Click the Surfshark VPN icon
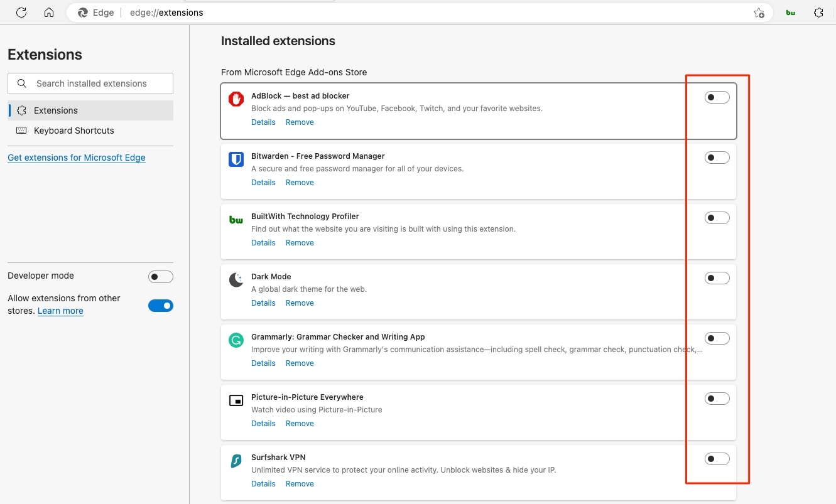This screenshot has width=836, height=504. [236, 461]
